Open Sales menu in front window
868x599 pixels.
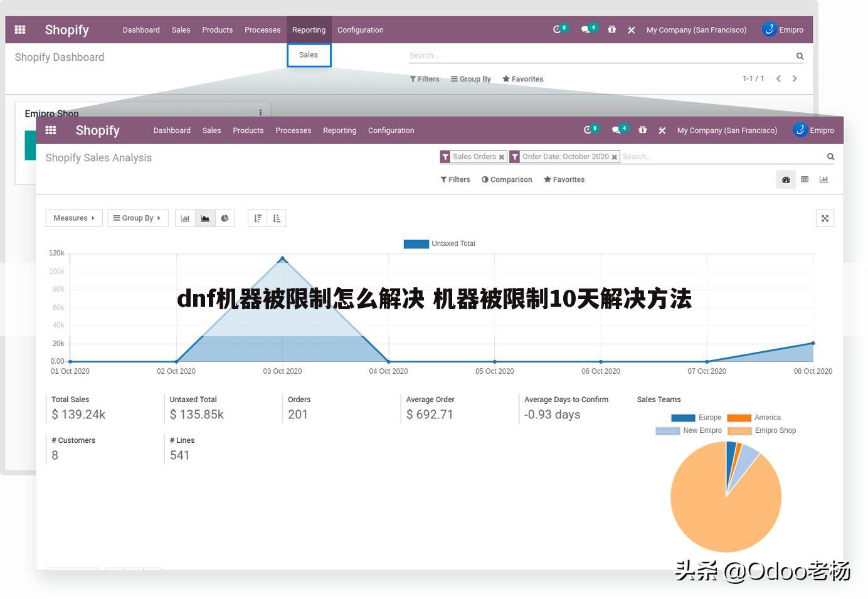(211, 130)
